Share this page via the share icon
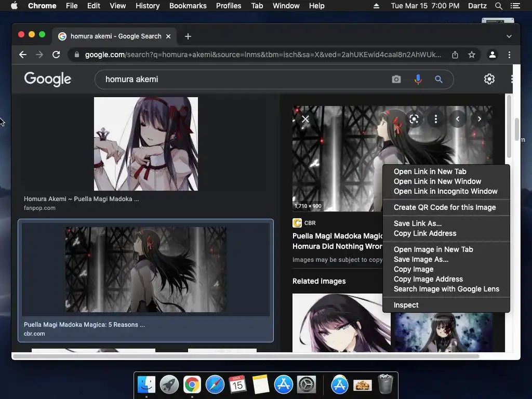Viewport: 532px width, 399px height. (x=455, y=55)
